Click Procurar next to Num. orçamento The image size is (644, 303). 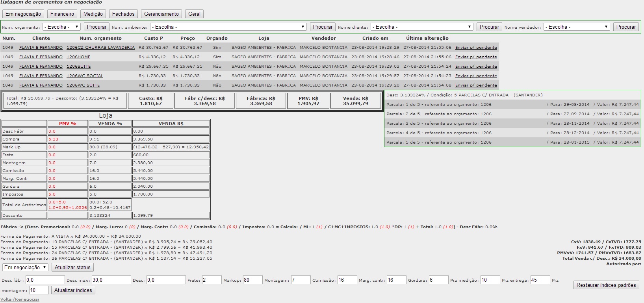[x=97, y=27]
